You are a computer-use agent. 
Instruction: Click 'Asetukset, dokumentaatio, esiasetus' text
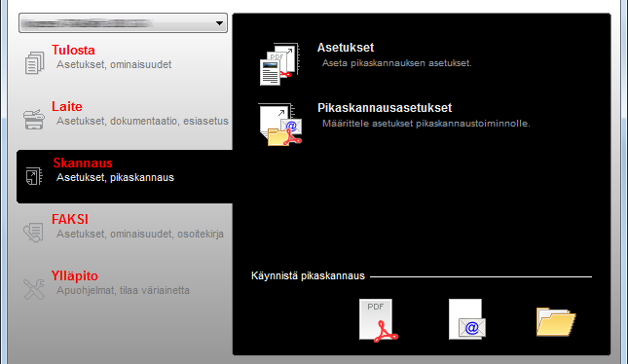[142, 122]
